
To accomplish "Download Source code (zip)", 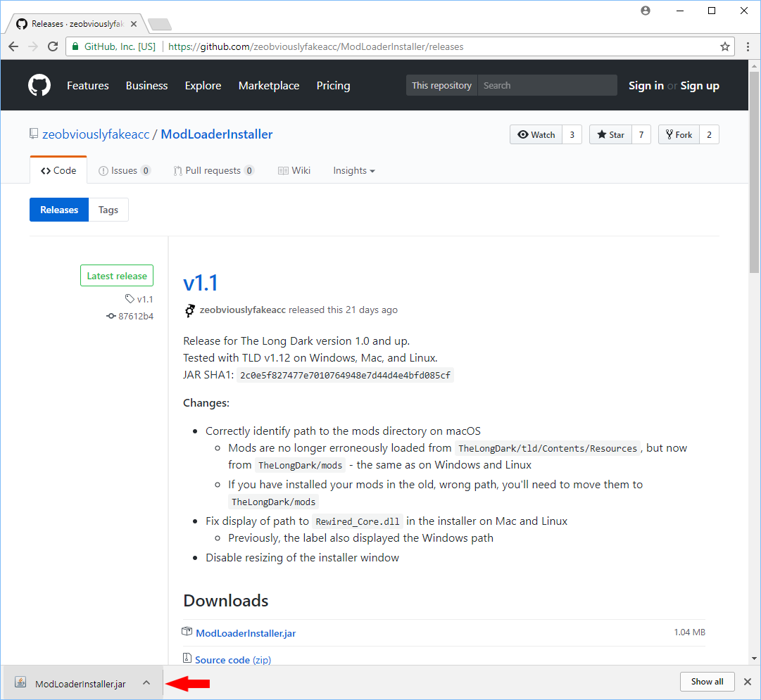I will tap(233, 660).
